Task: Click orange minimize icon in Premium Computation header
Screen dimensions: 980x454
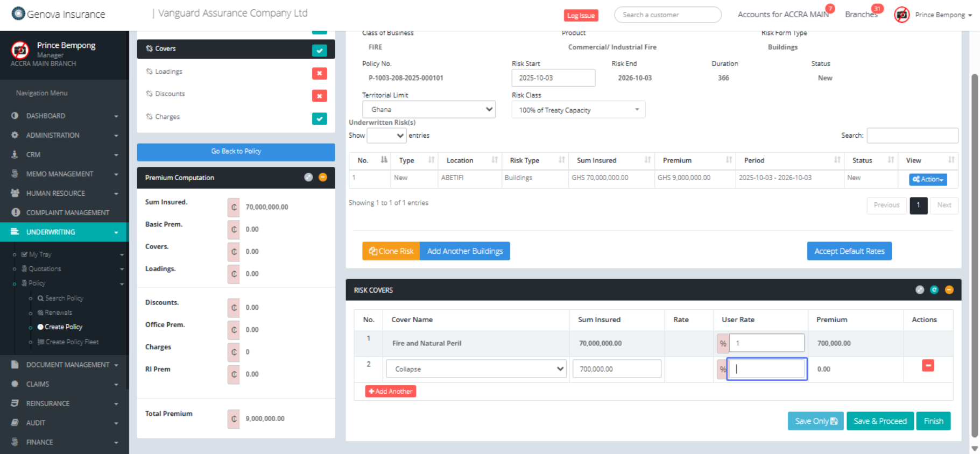Action: coord(323,178)
